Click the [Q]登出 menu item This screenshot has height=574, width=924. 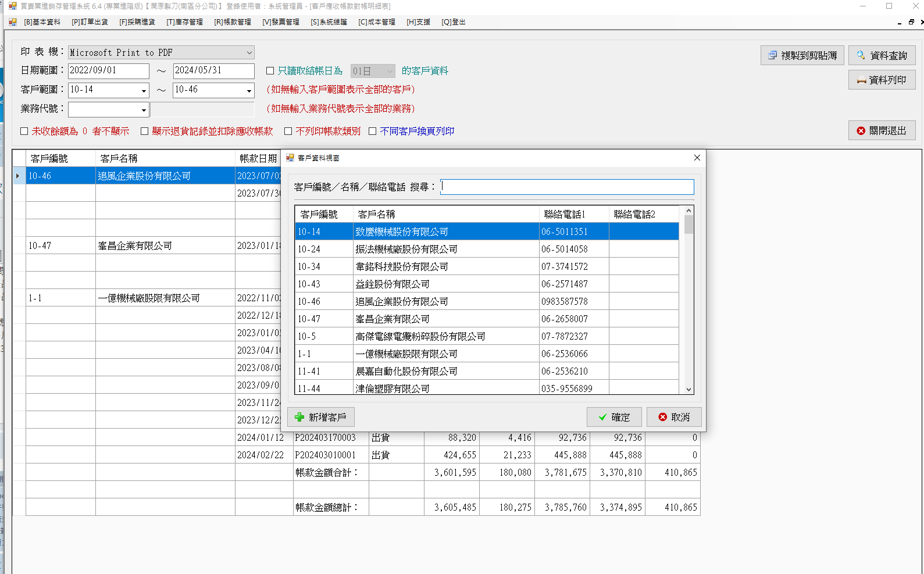453,22
